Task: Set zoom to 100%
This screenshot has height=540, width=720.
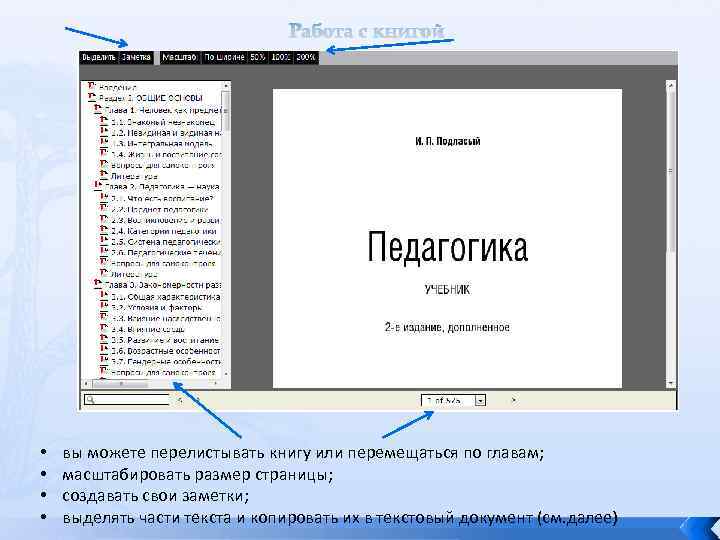Action: tap(280, 57)
